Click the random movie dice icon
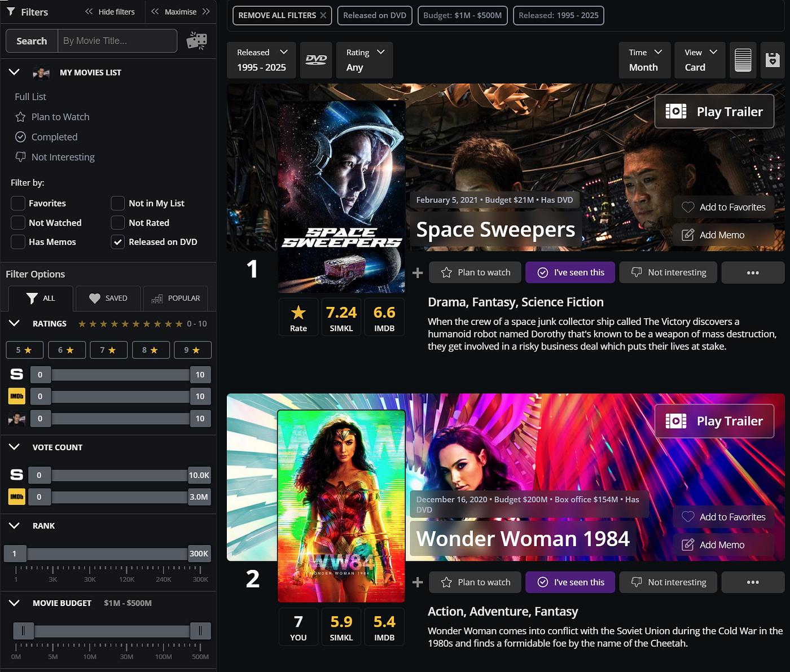 pos(196,41)
